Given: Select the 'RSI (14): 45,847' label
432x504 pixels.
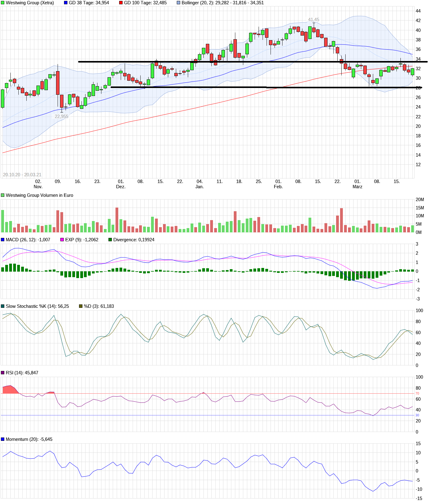Looking at the screenshot, I should (x=22, y=373).
